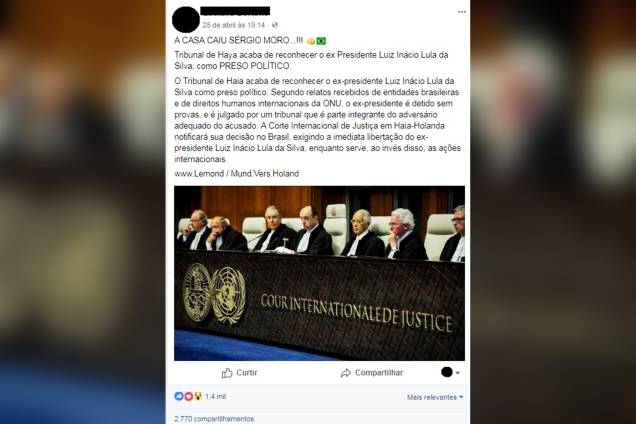Click the Compartilhar button label
The image size is (636, 424).
379,372
